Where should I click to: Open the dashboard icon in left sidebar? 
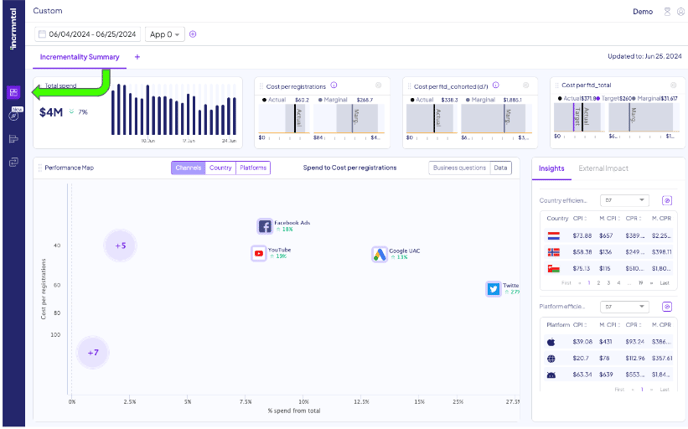[14, 92]
